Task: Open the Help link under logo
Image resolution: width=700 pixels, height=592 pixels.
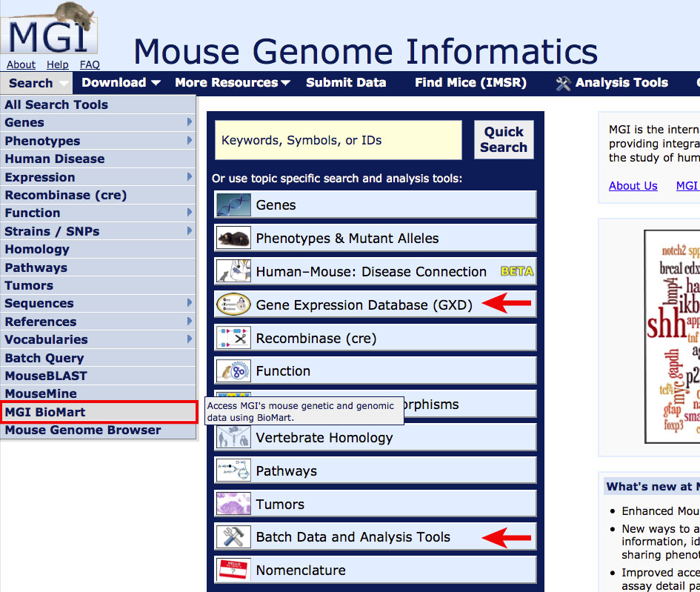Action: [58, 64]
